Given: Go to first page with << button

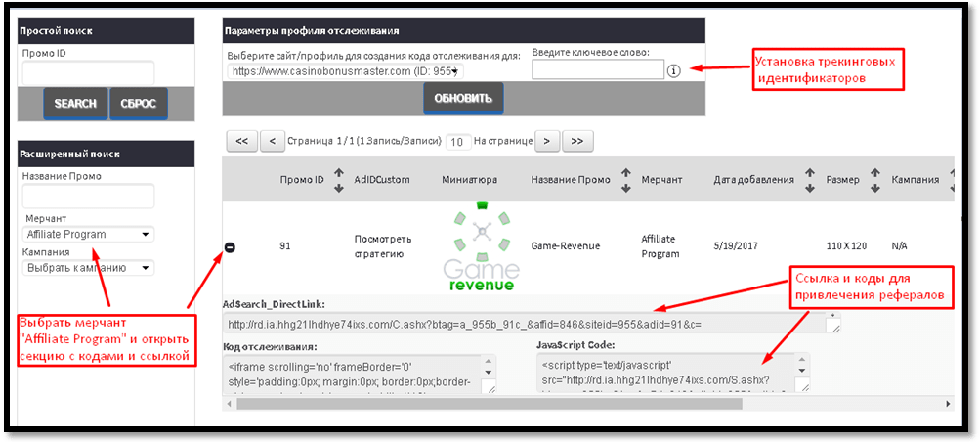Looking at the screenshot, I should tap(242, 141).
